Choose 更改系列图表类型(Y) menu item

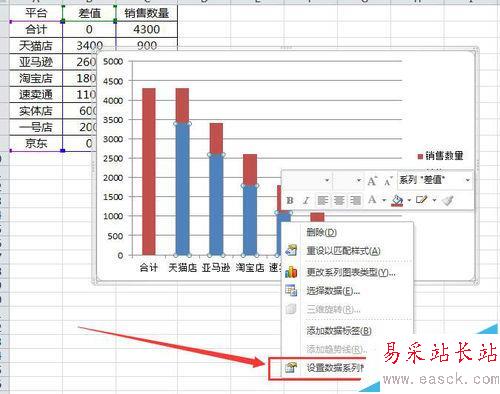click(x=347, y=272)
